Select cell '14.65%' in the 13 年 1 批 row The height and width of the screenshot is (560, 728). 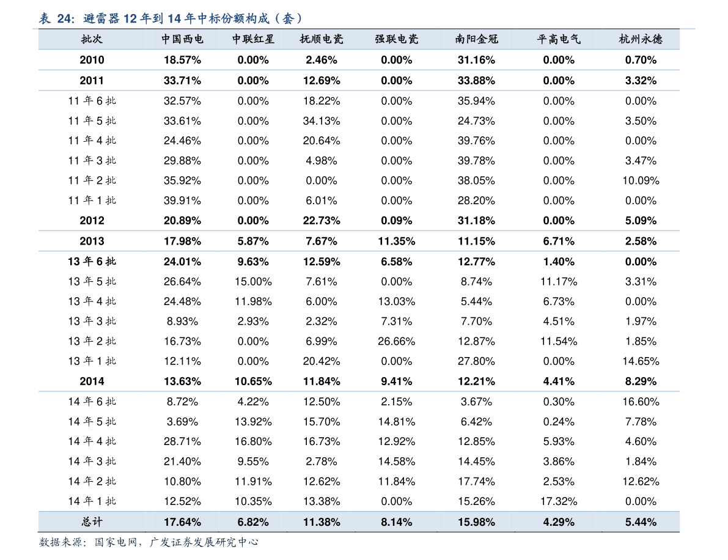tap(641, 361)
